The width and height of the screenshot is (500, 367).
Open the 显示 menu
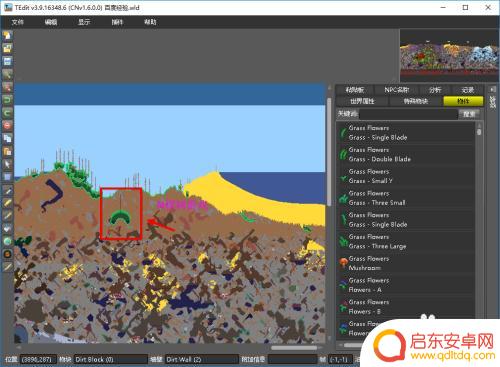pos(84,22)
